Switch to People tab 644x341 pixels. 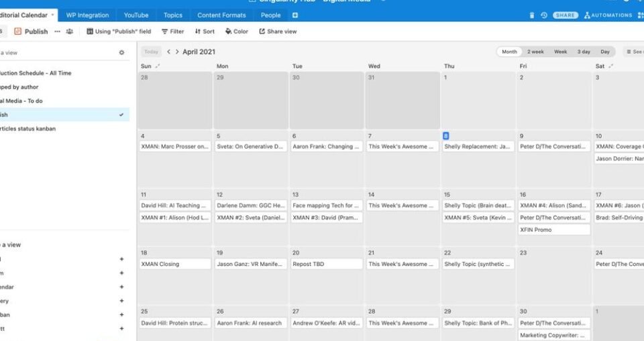(270, 15)
